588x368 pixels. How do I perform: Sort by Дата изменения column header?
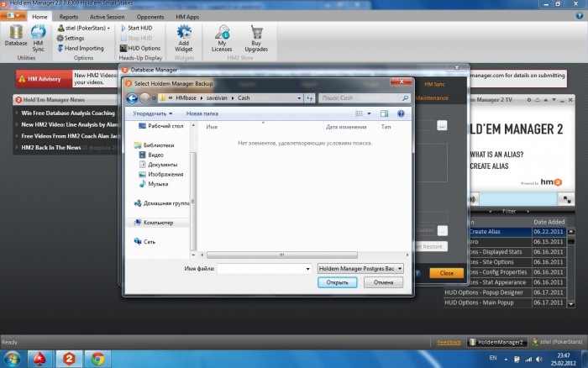(346, 127)
